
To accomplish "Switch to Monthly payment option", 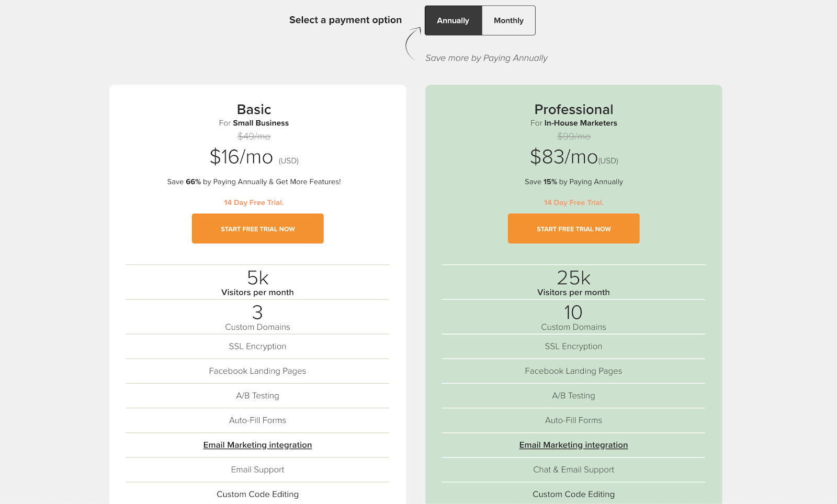I will (x=508, y=20).
